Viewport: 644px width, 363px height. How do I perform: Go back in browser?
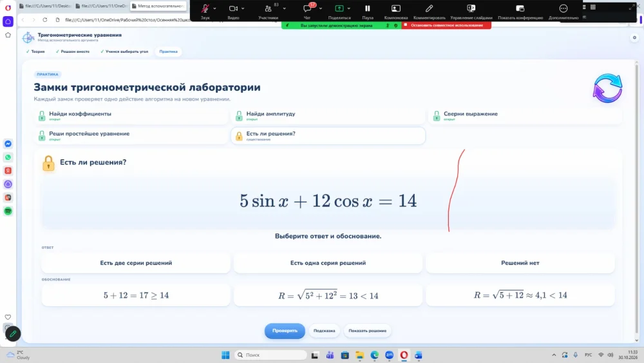coord(23,20)
